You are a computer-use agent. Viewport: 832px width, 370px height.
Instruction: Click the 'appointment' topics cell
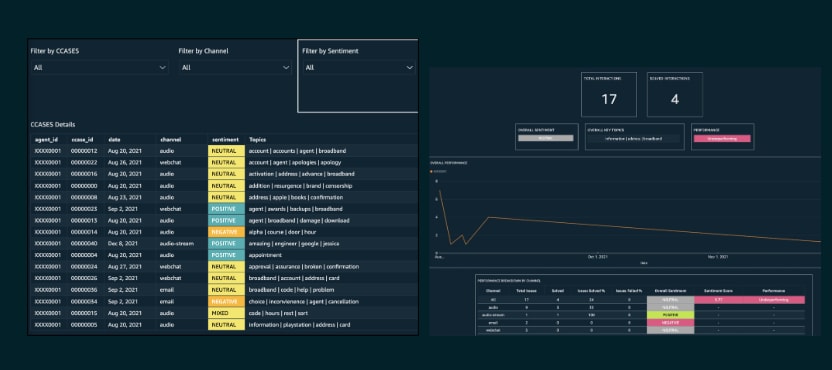266,255
